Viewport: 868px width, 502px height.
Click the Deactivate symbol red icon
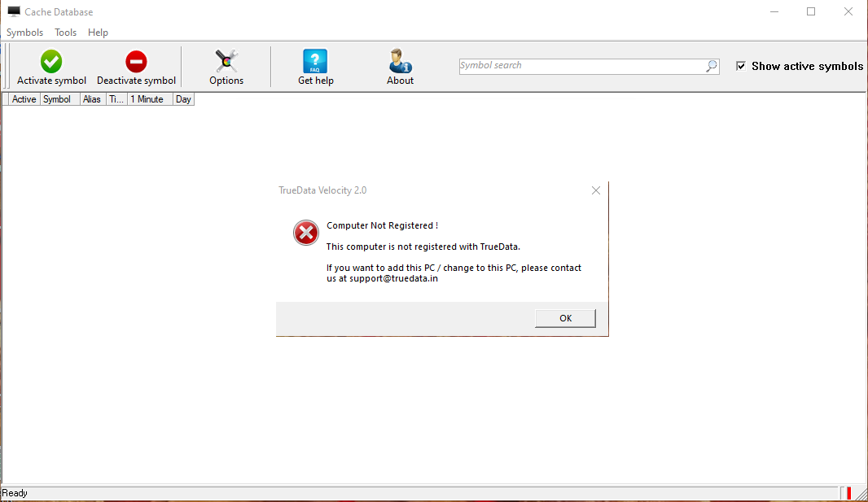(136, 61)
